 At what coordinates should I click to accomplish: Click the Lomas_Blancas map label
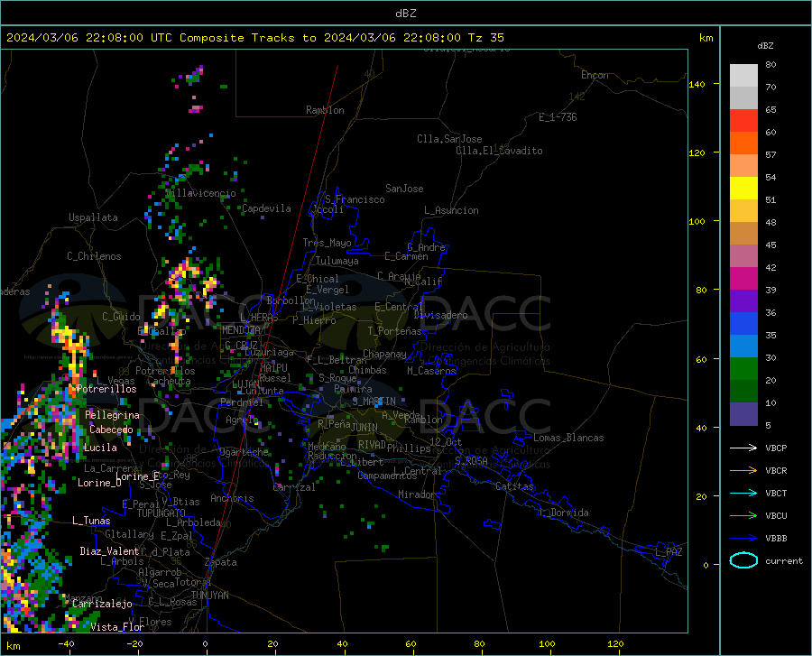coord(568,438)
